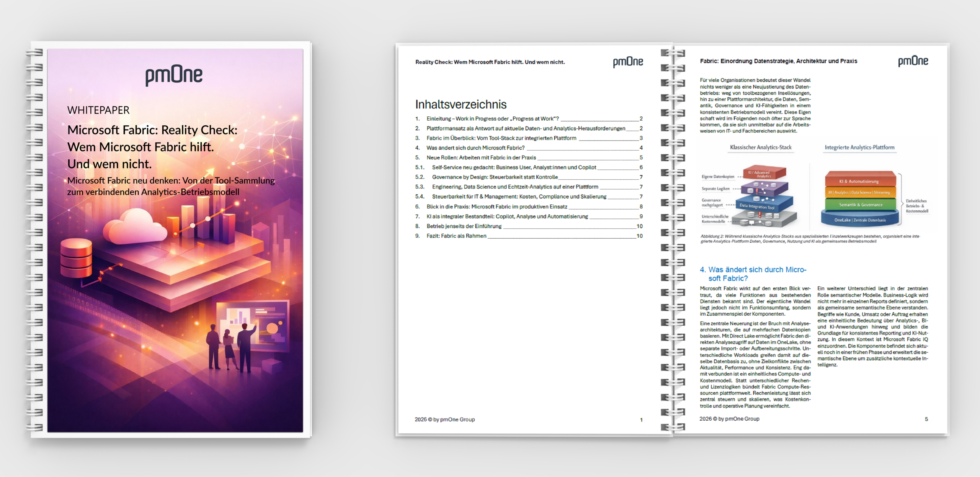Click the Inhaltsverzeichnis heading
Image resolution: width=980 pixels, height=477 pixels.
461,104
